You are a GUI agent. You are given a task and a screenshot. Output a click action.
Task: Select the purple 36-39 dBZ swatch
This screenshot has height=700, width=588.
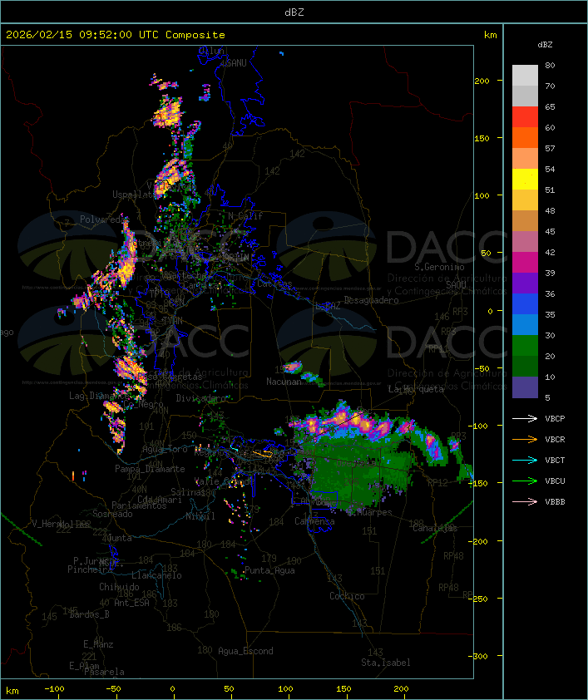(525, 283)
